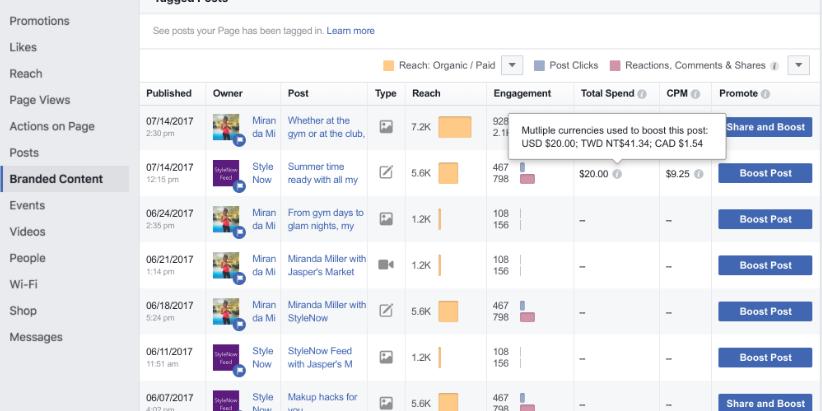822x411 pixels.
Task: Click photo type icon in 06/11/2017 row
Action: tap(386, 357)
